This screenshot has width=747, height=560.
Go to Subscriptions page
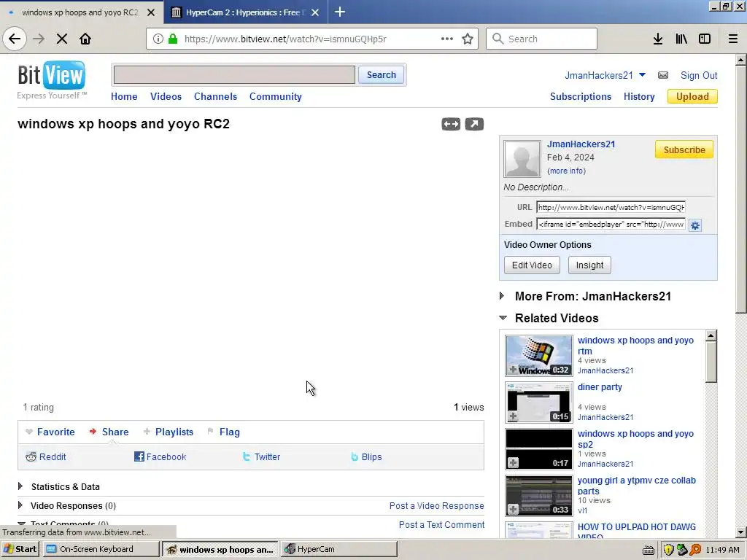(x=580, y=96)
